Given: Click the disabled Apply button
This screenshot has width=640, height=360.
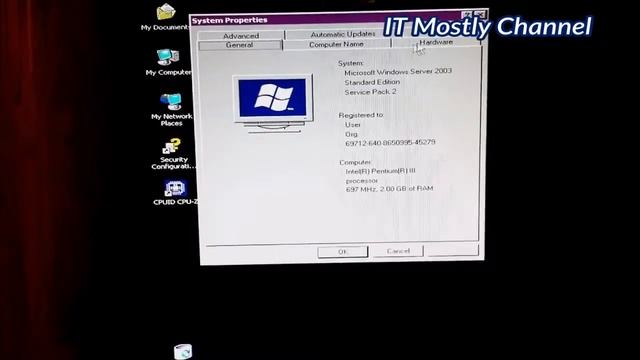Looking at the screenshot, I should (x=452, y=250).
